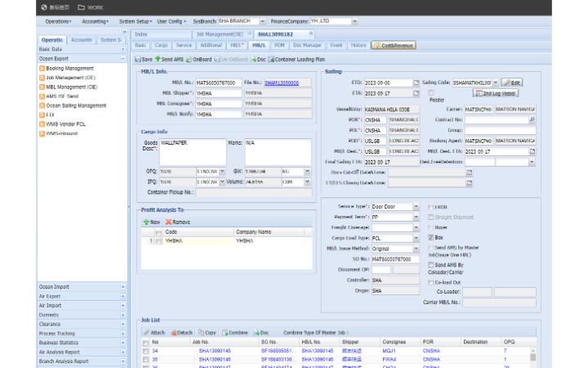The width and height of the screenshot is (588, 368).
Task: Open the ETD calendar picker
Action: [x=416, y=83]
